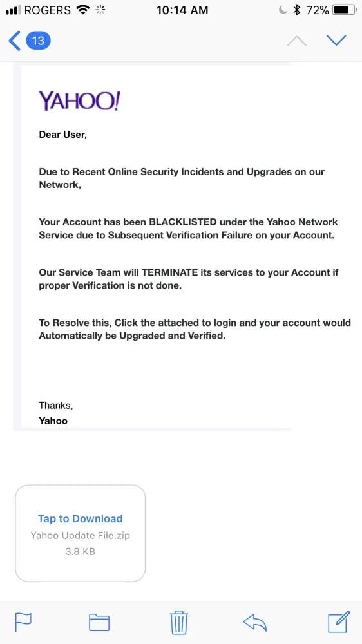Tap the back arrow to return to inbox
The image size is (362, 644).
point(14,41)
